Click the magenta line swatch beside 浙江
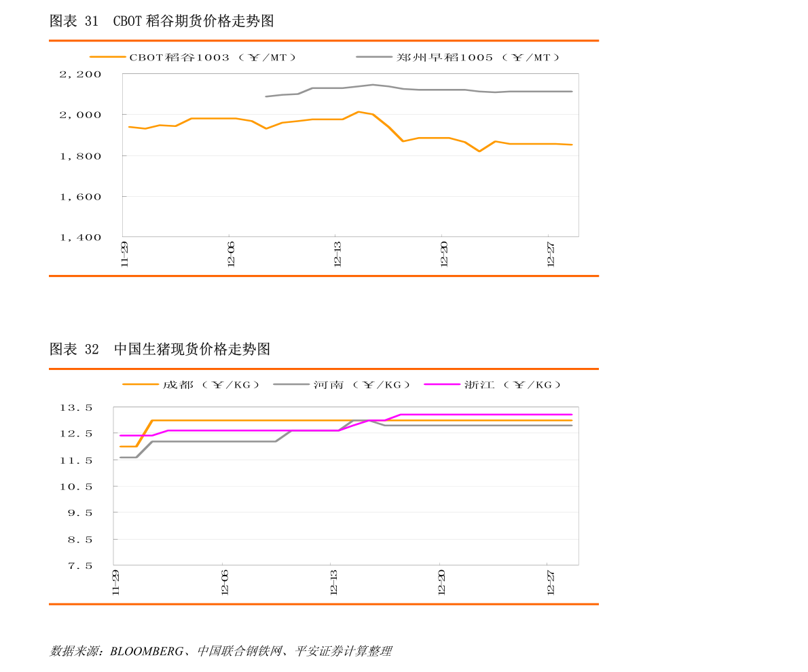Image resolution: width=808 pixels, height=672 pixels. tap(442, 385)
